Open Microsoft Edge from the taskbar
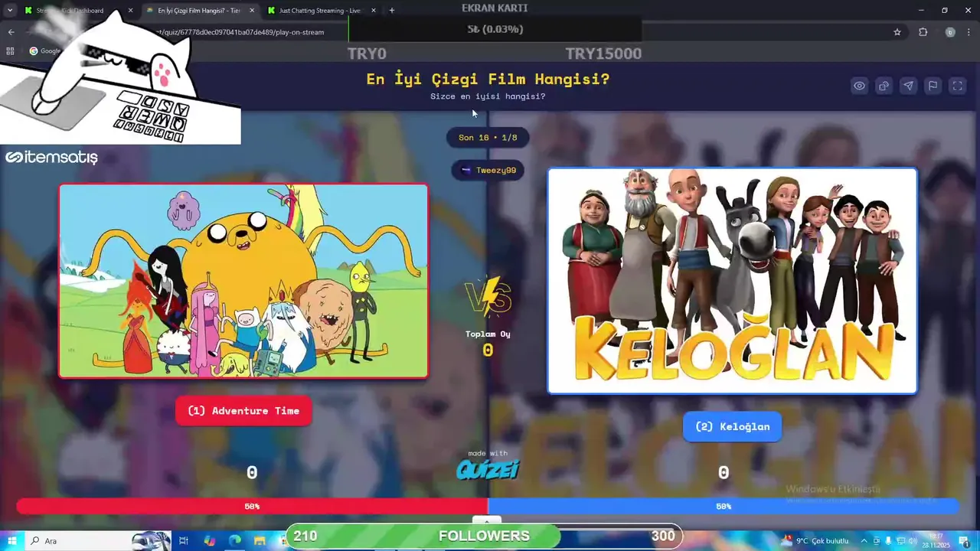The width and height of the screenshot is (980, 551). [x=235, y=541]
